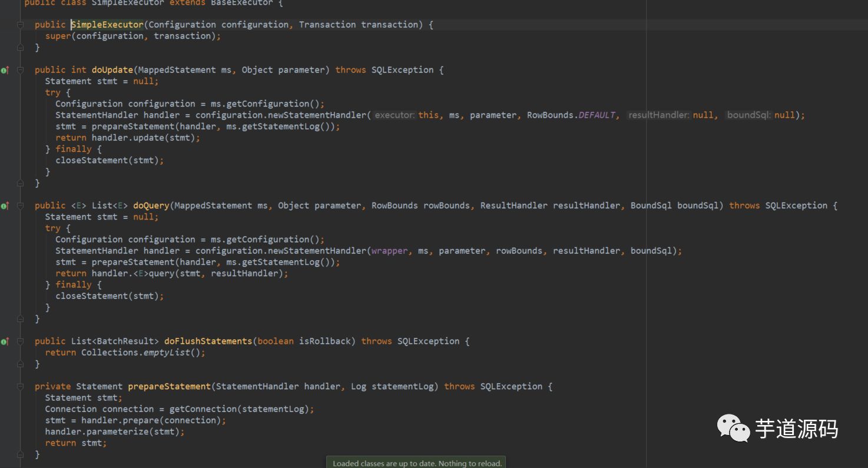Click fold end marker at constructor closing brace
868x468 pixels.
(20, 47)
